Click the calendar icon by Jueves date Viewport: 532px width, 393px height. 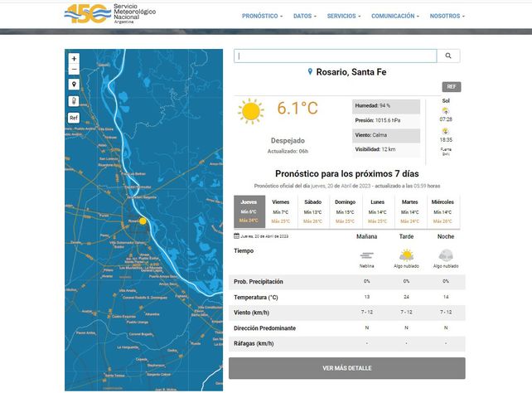click(236, 235)
